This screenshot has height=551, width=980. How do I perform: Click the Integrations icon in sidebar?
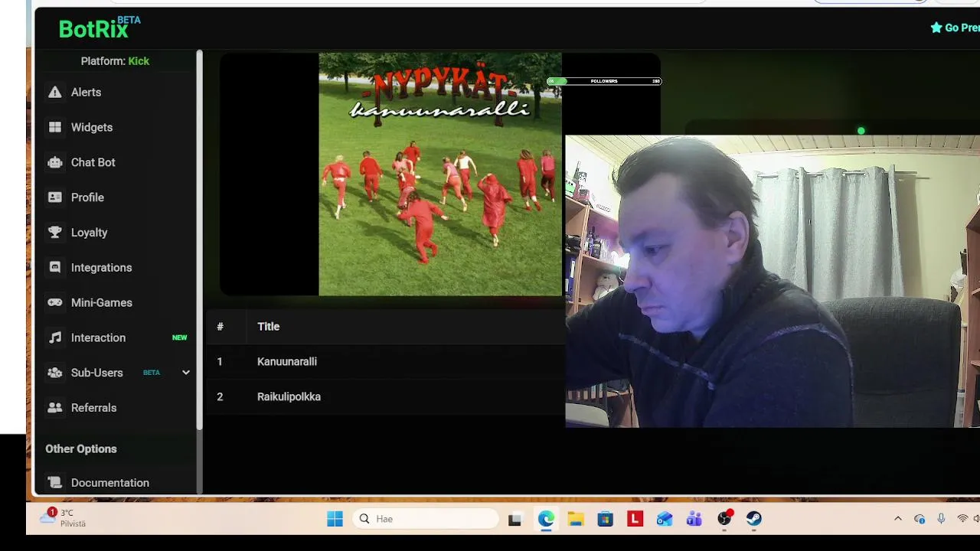(55, 268)
